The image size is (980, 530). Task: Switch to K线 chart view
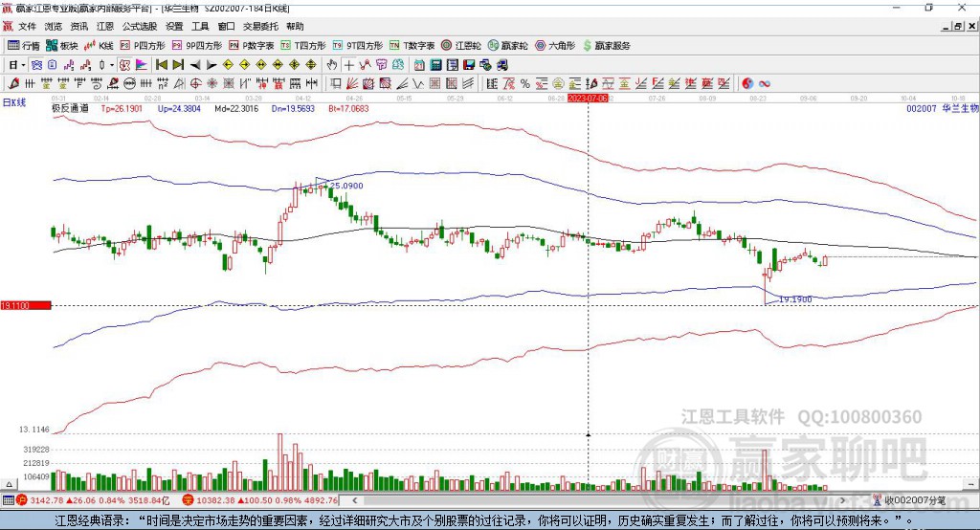pyautogui.click(x=99, y=46)
